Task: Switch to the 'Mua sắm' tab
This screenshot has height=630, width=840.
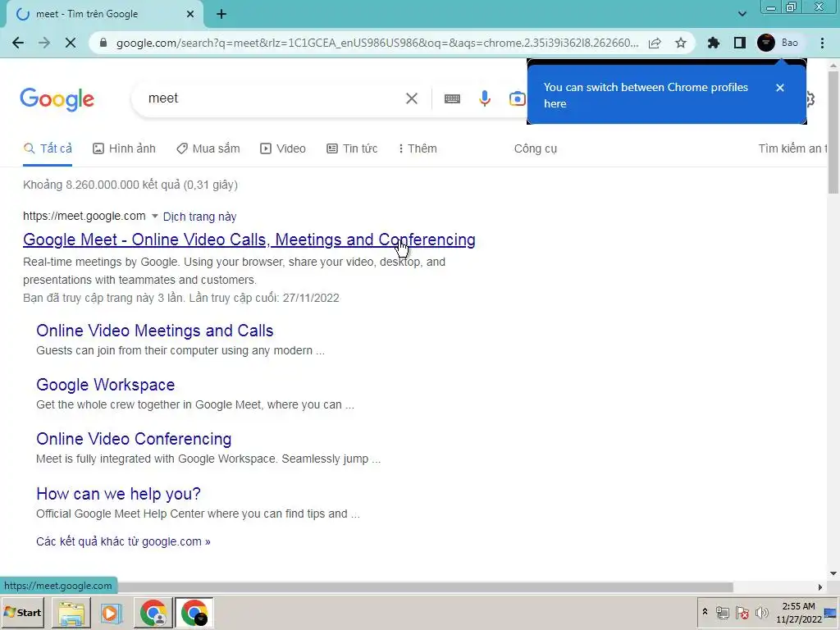Action: [x=208, y=148]
